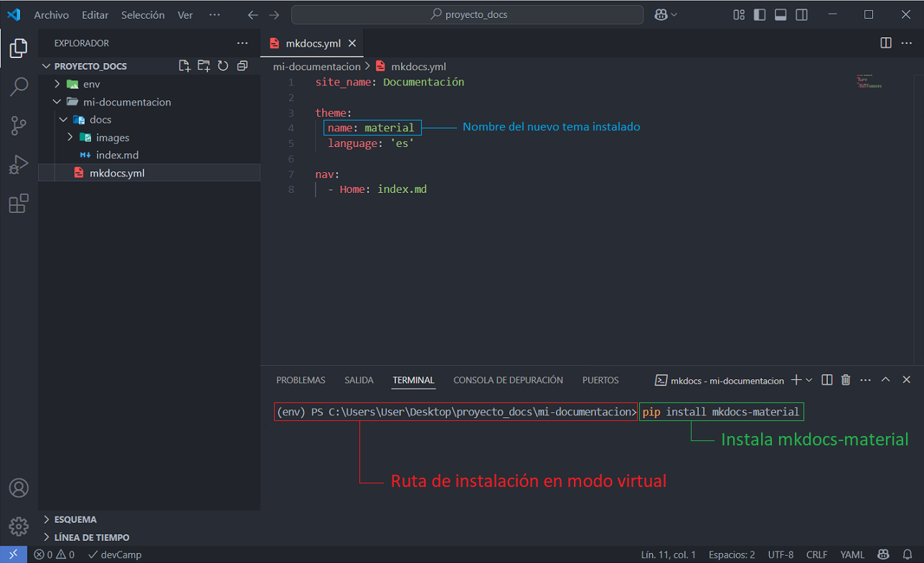
Task: Click the New File icon in explorer
Action: pos(185,66)
